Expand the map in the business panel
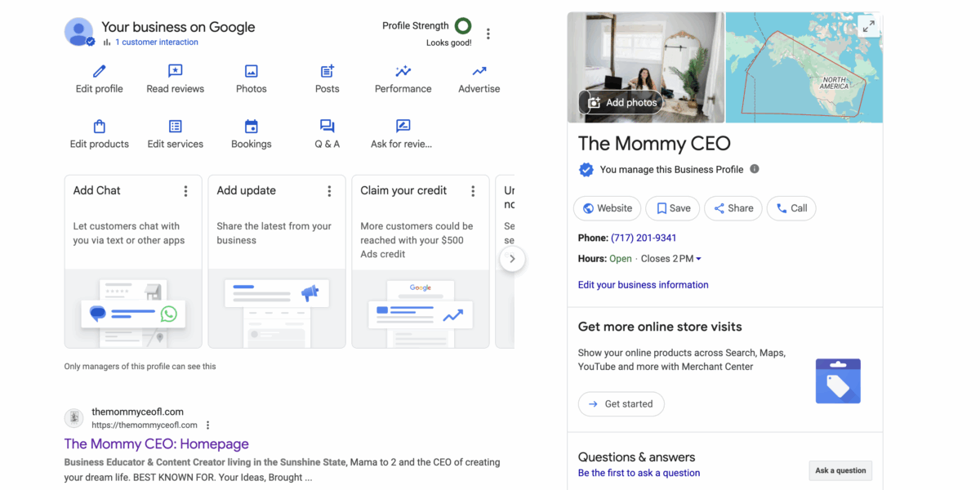 (868, 26)
